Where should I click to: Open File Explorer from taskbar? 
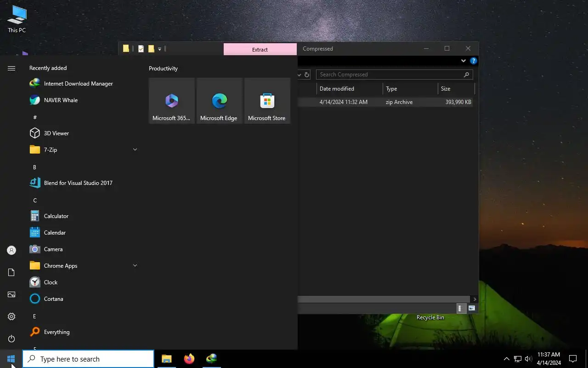(166, 359)
